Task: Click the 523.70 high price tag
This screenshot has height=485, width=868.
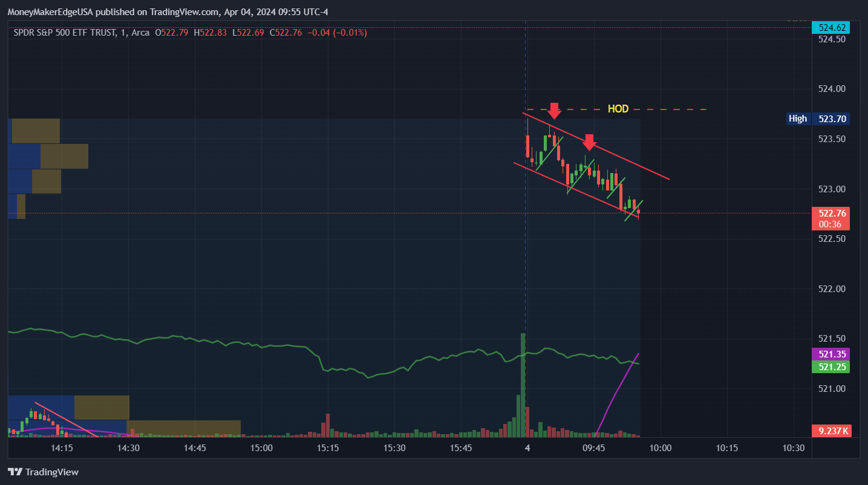Action: pos(832,119)
